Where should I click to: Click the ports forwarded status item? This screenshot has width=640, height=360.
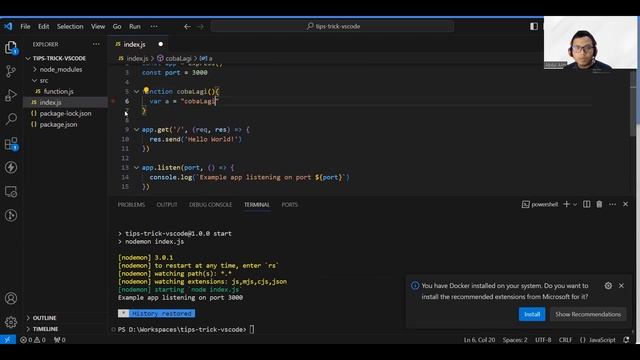pos(60,340)
